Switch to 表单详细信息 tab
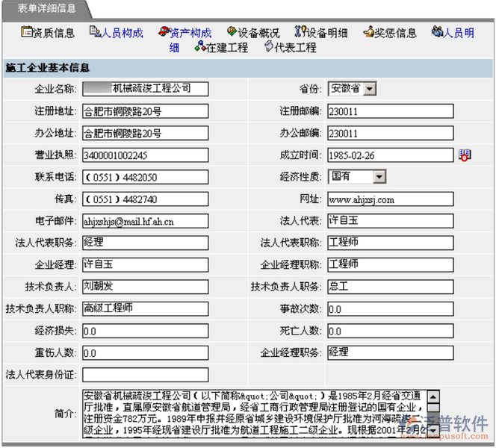Screen dimensions: 496x448 (x=46, y=8)
